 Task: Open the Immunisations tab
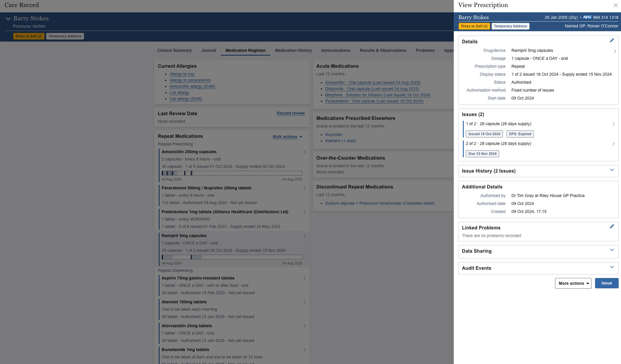335,50
